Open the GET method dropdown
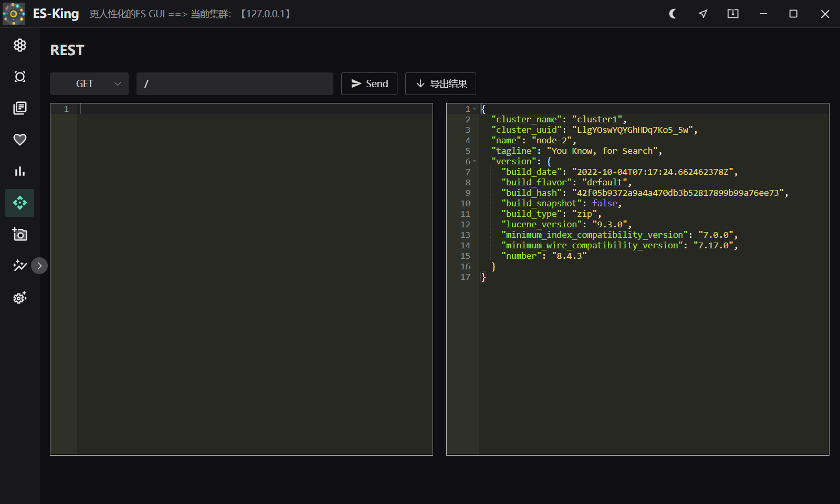Image resolution: width=840 pixels, height=504 pixels. 89,83
